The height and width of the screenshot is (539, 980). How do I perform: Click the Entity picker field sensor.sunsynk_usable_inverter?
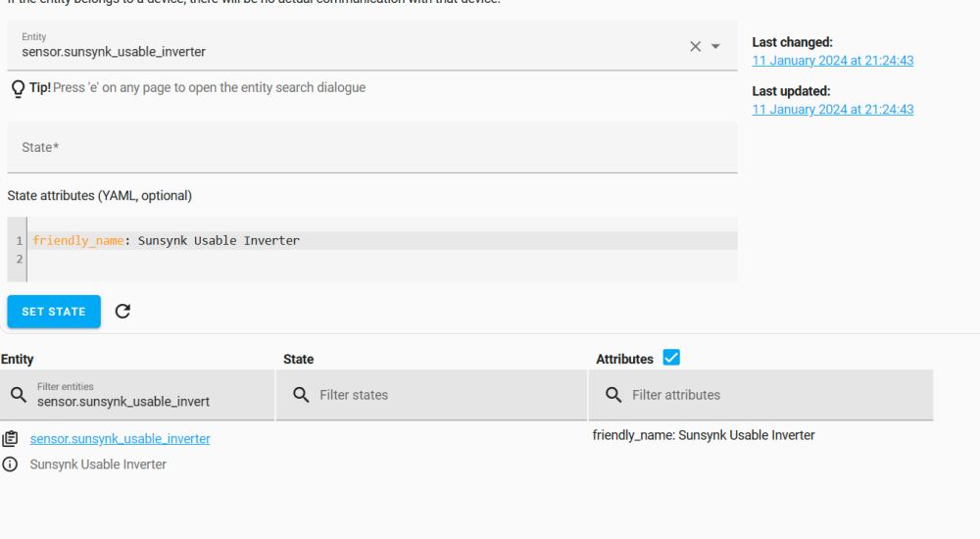coord(371,45)
